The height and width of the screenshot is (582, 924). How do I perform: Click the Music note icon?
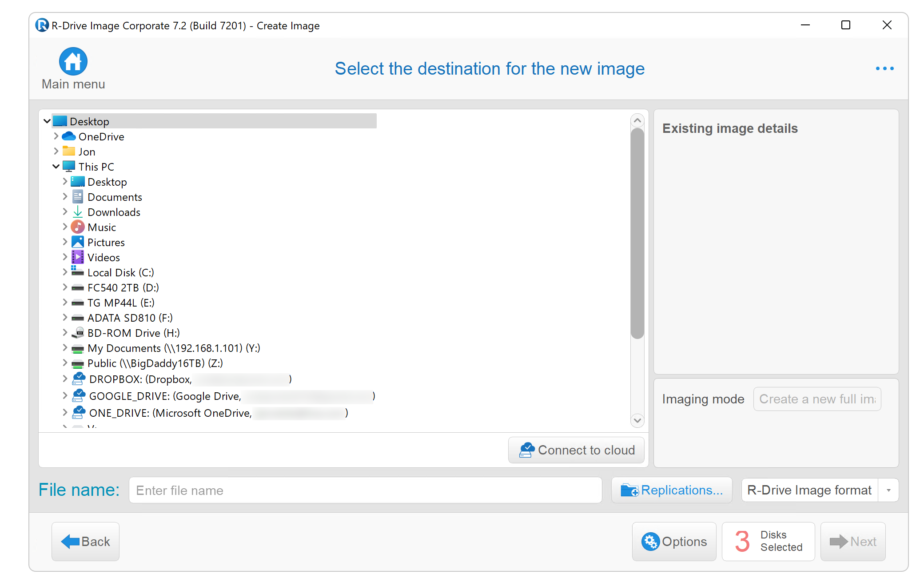(x=78, y=227)
